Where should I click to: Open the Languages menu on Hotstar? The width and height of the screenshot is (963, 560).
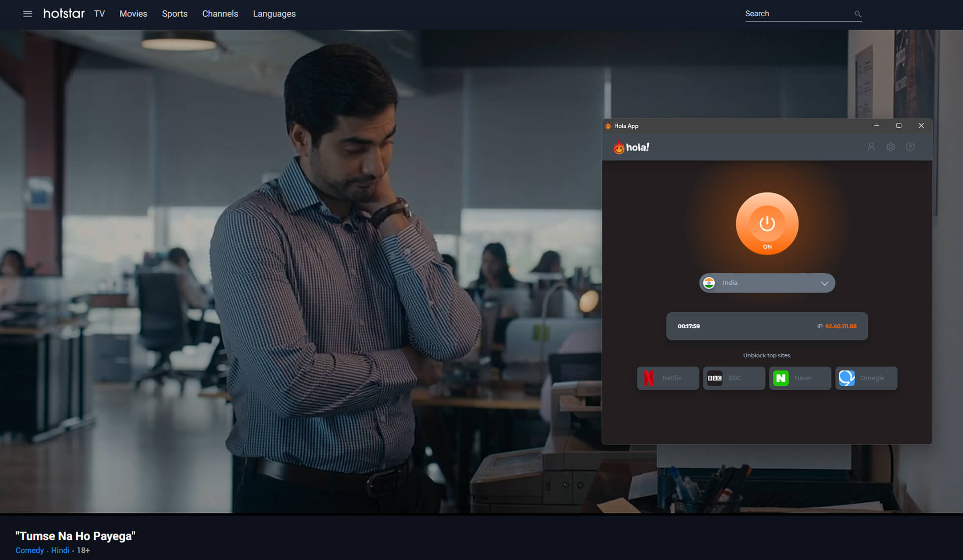(274, 13)
